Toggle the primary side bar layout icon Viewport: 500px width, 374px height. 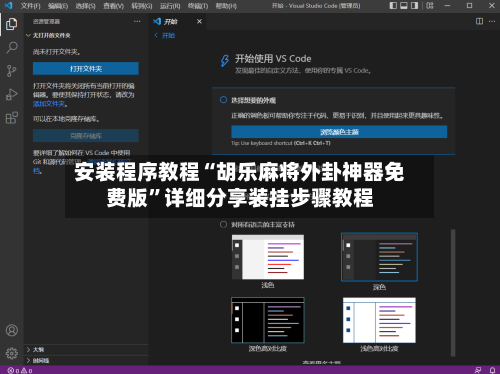click(393, 6)
